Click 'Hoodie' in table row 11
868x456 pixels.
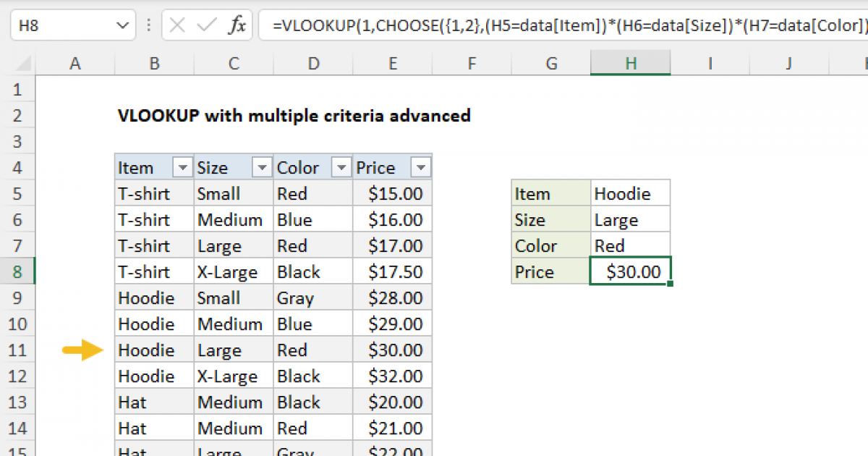point(154,350)
